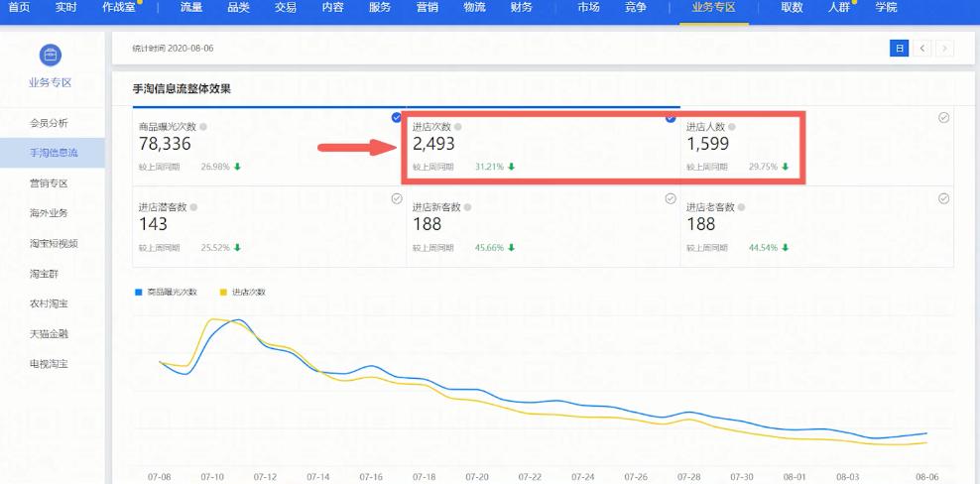Open the 首页 tab in top navigation
This screenshot has height=484, width=980.
tap(18, 8)
